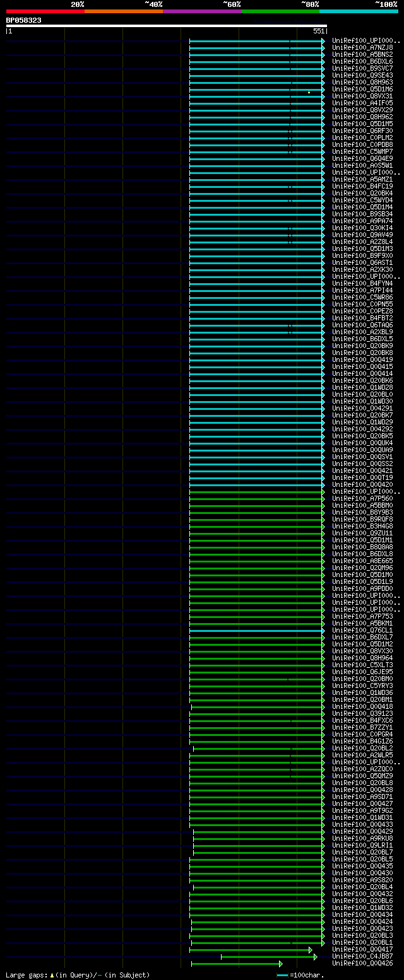Click the white query sequence bar
This screenshot has height=980, width=404.
(x=166, y=26)
